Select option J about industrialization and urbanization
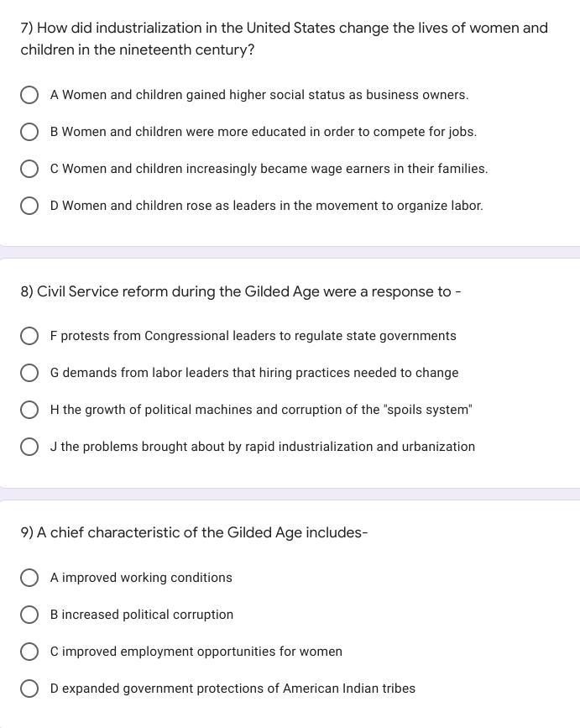This screenshot has width=580, height=728. click(29, 447)
